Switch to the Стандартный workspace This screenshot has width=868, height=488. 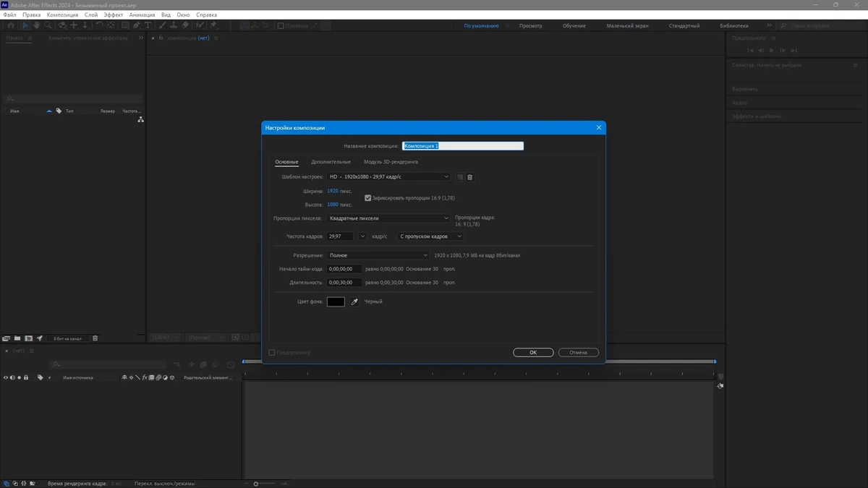[684, 25]
